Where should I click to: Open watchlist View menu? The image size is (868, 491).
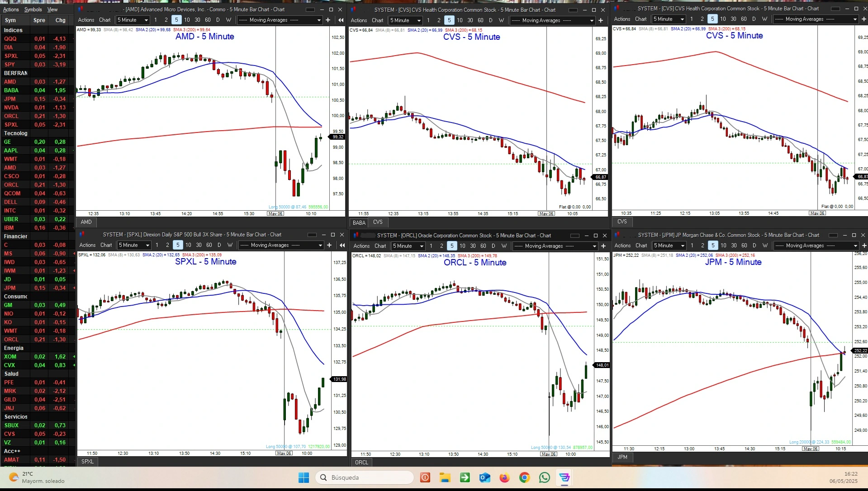(52, 9)
